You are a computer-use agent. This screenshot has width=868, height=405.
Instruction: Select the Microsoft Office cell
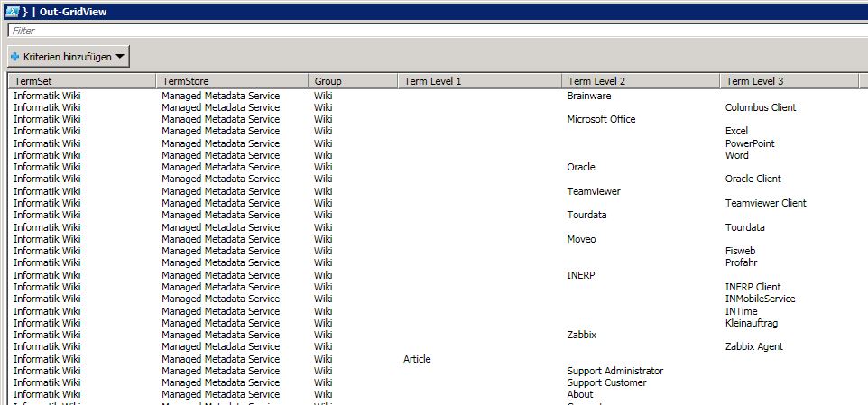click(x=601, y=119)
